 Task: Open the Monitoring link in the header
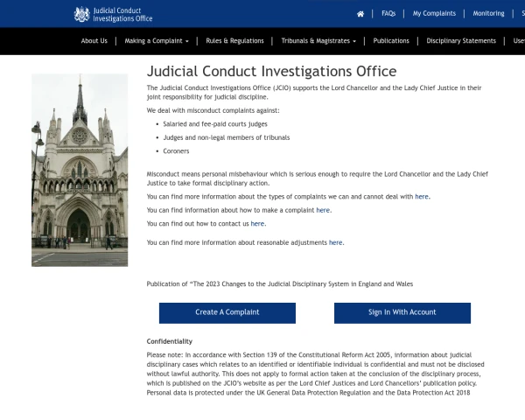point(488,14)
